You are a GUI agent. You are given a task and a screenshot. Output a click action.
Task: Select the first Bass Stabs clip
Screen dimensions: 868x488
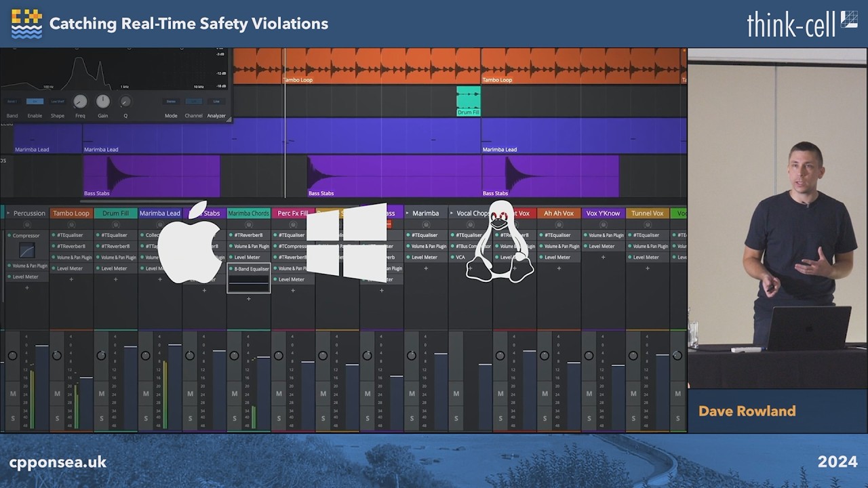point(151,176)
